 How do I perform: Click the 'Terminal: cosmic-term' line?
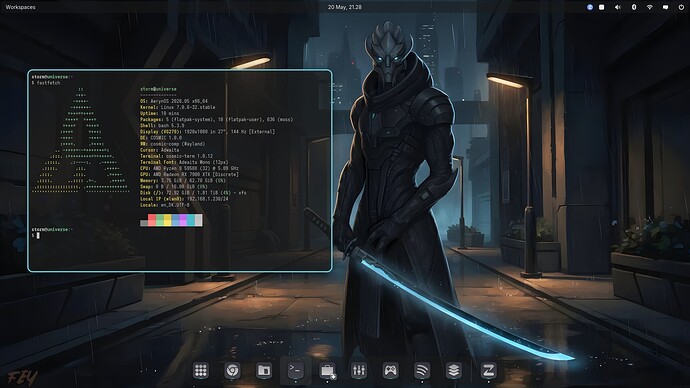[x=176, y=156]
